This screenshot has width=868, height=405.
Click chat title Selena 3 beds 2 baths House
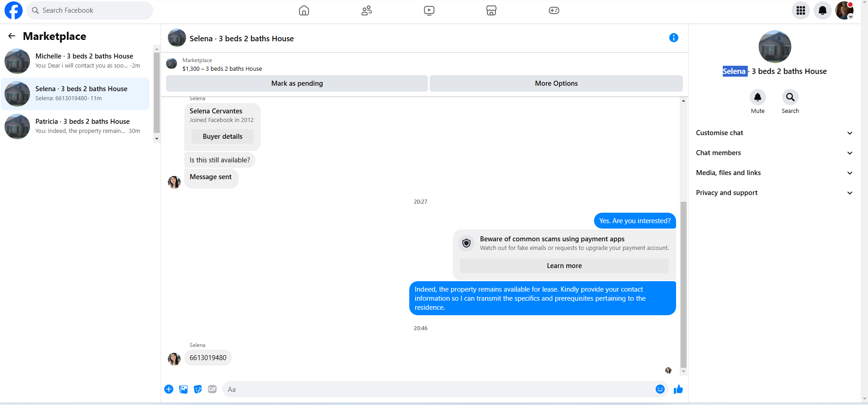click(242, 39)
